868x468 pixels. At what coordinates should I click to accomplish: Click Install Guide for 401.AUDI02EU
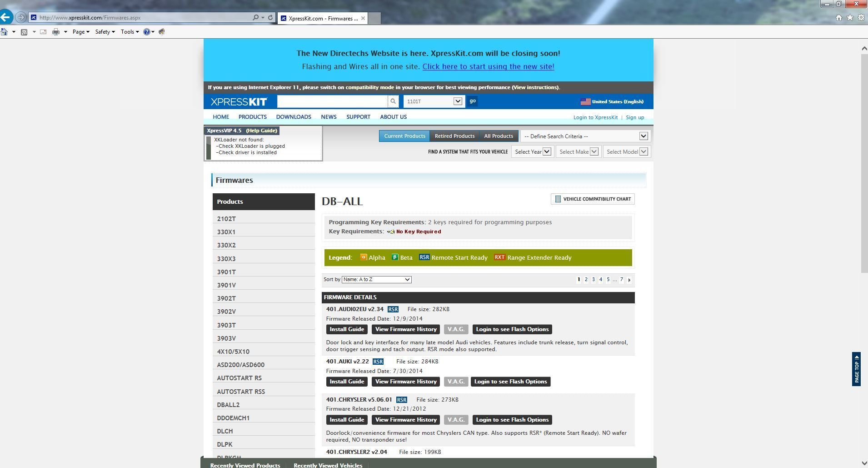click(x=347, y=329)
